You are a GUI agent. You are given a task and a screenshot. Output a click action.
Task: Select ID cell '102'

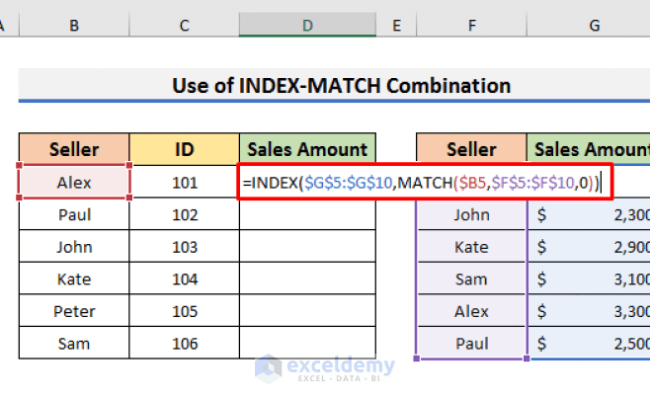coord(184,214)
